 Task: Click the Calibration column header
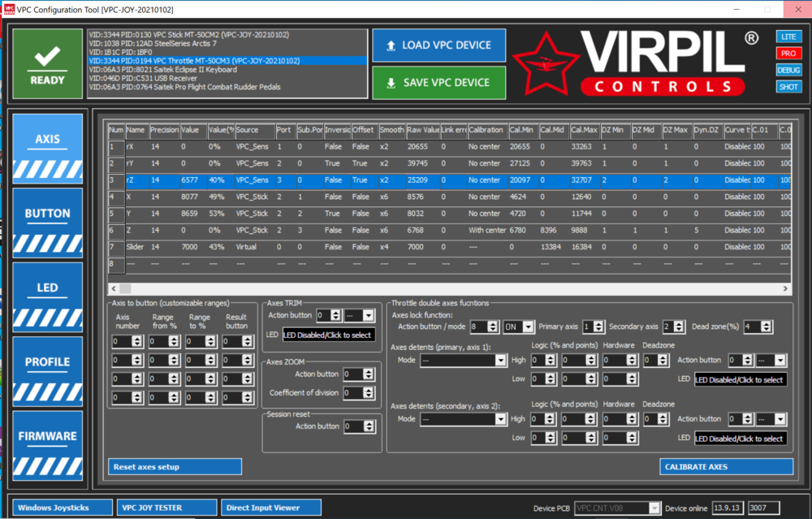pos(487,130)
